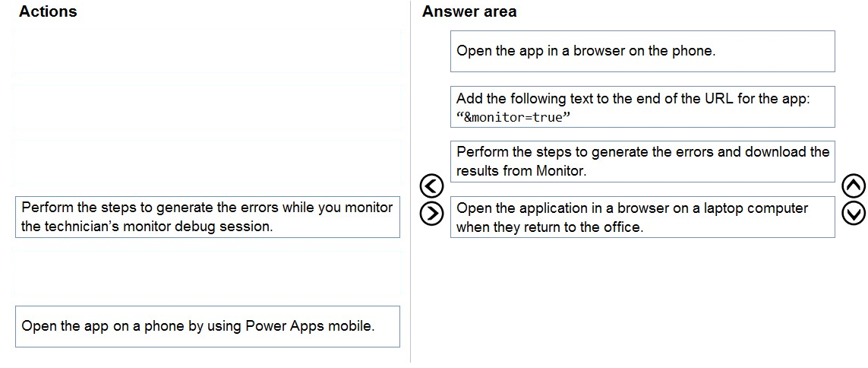The height and width of the screenshot is (368, 868).
Task: Click the Actions heading
Action: tap(48, 11)
